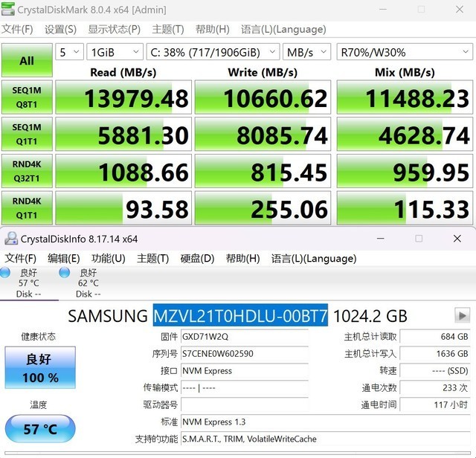Open 硬盘(D) menu in CrystalDiskInfo
This screenshot has height=458, width=476.
pos(197,259)
